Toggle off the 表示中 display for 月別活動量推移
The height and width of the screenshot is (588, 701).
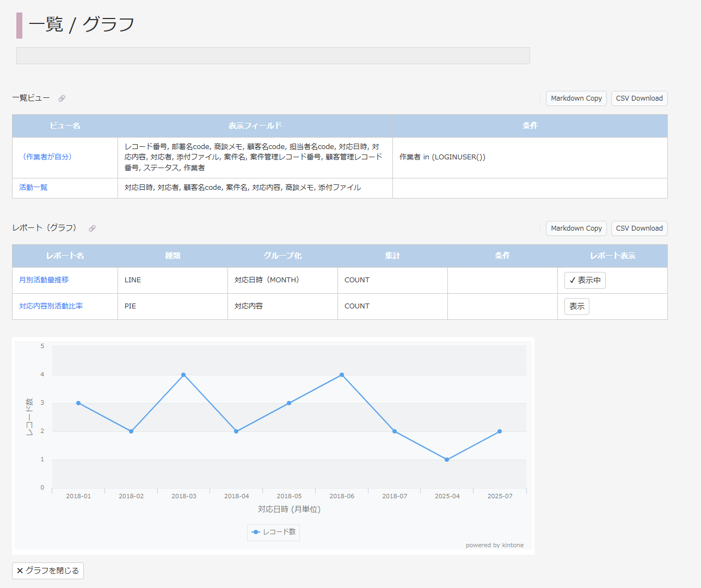tap(585, 280)
